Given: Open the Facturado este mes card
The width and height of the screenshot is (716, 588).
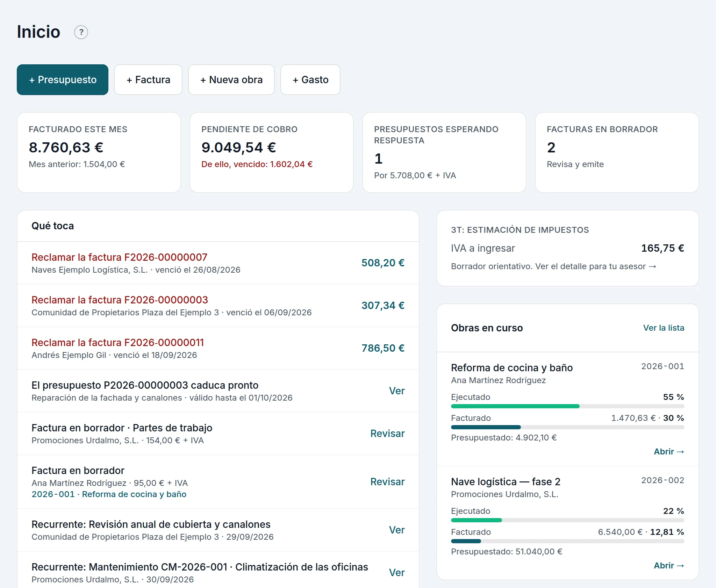Looking at the screenshot, I should [x=99, y=152].
